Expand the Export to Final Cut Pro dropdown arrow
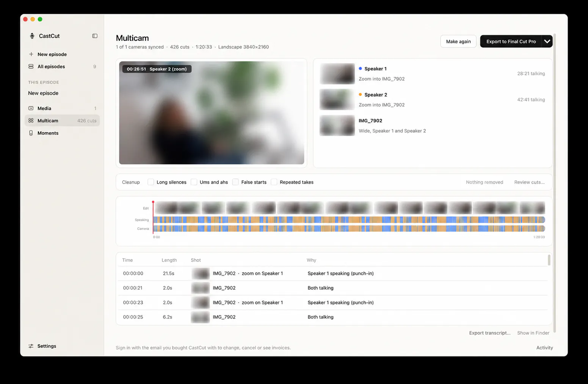Viewport: 588px width, 384px height. (547, 41)
